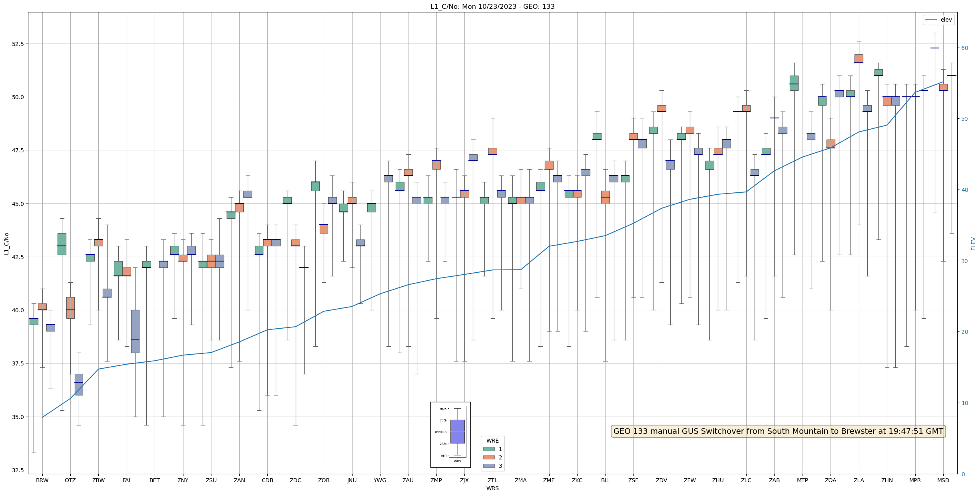Click the L1_C/No left axis label
This screenshot has width=980, height=495.
click(x=6, y=244)
